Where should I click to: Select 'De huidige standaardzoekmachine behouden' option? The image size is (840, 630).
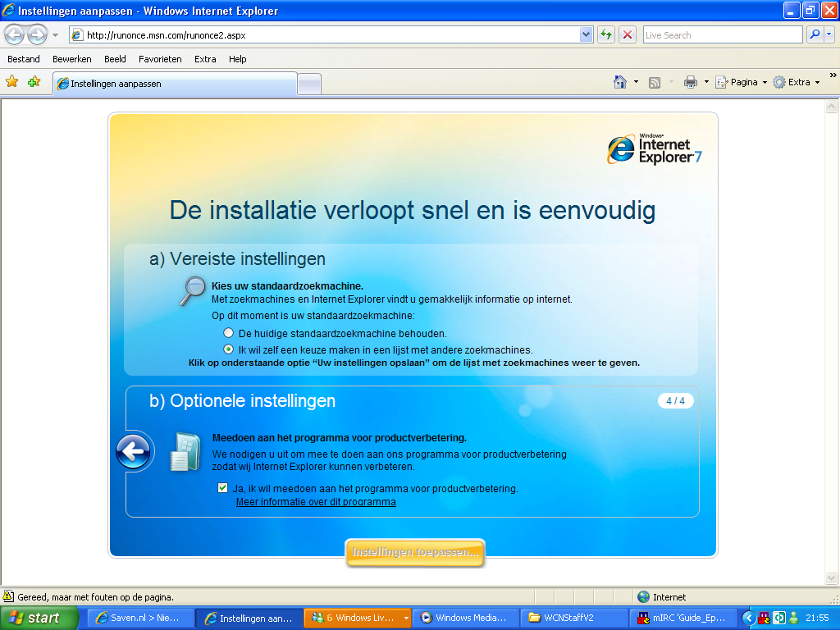click(x=228, y=333)
